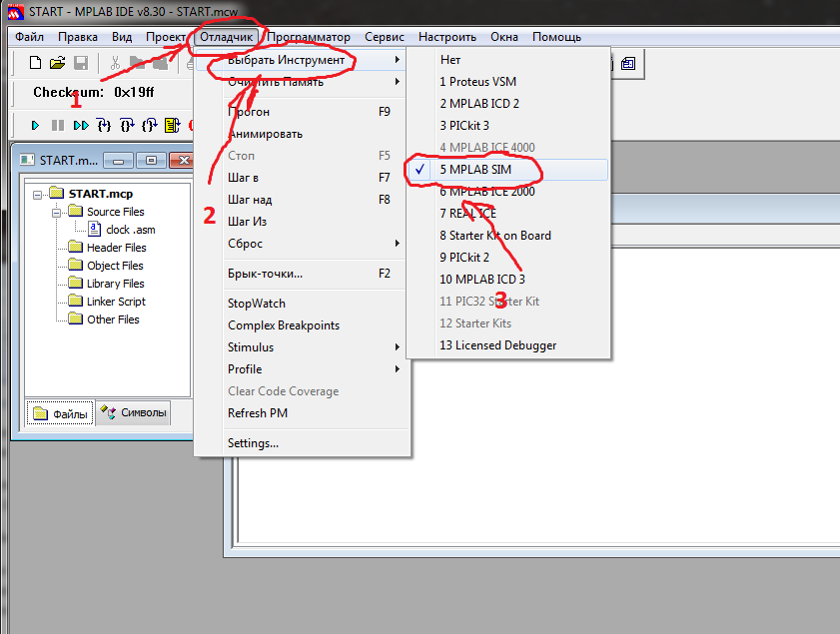The height and width of the screenshot is (634, 840).
Task: Expand the Сброс submenu
Action: 303,244
